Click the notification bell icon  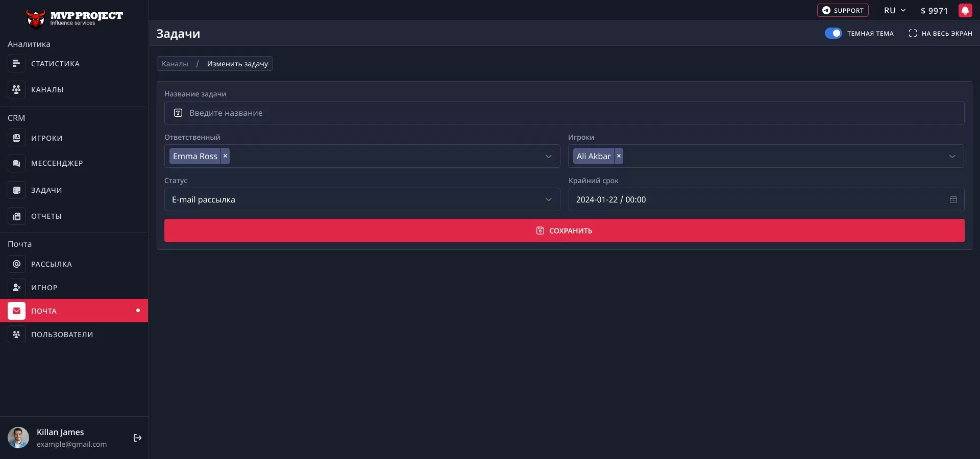coord(965,10)
